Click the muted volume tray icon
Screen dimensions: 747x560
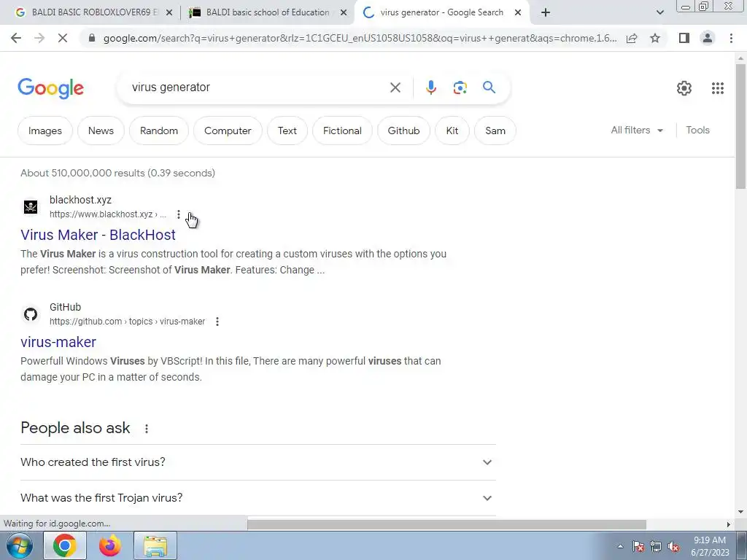click(673, 547)
